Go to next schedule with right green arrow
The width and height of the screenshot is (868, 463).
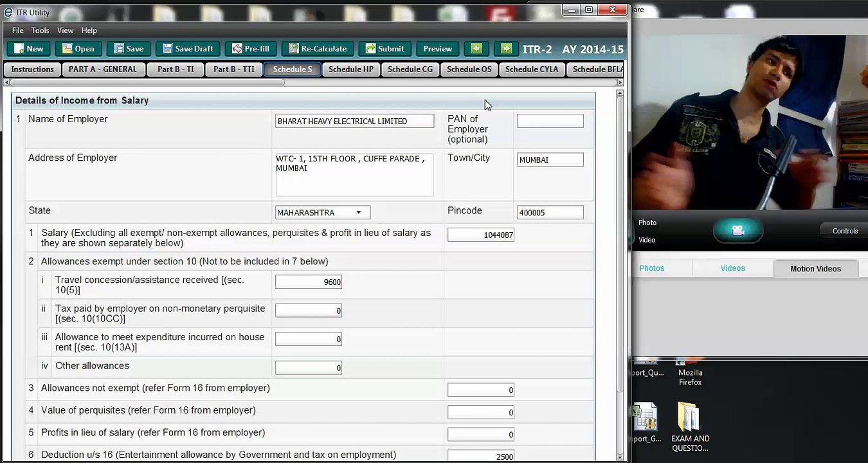(x=506, y=49)
